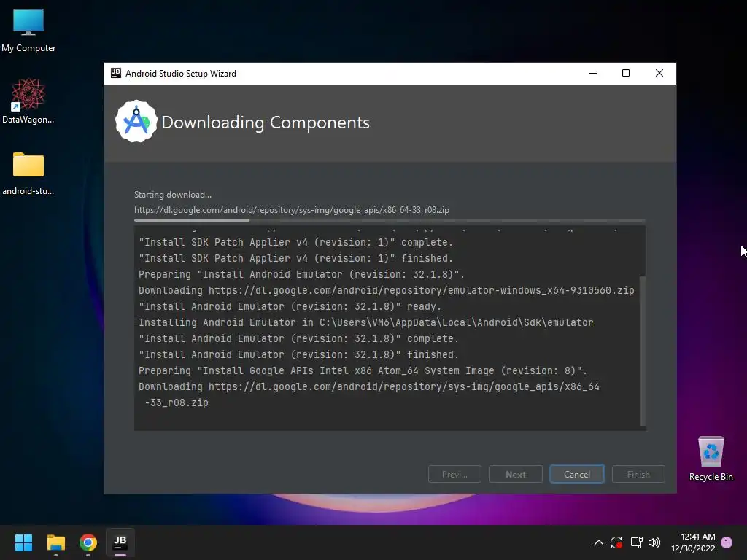
Task: Click 'Install SDK Patch Applier v4' finished line
Action: pos(295,258)
